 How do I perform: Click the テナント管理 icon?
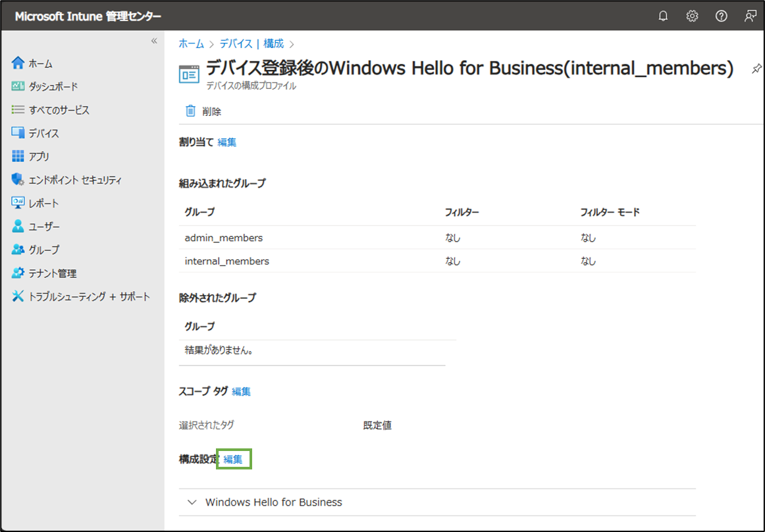(x=18, y=273)
